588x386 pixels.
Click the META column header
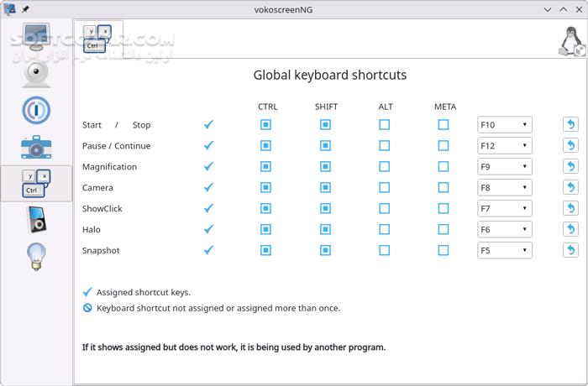pyautogui.click(x=445, y=107)
